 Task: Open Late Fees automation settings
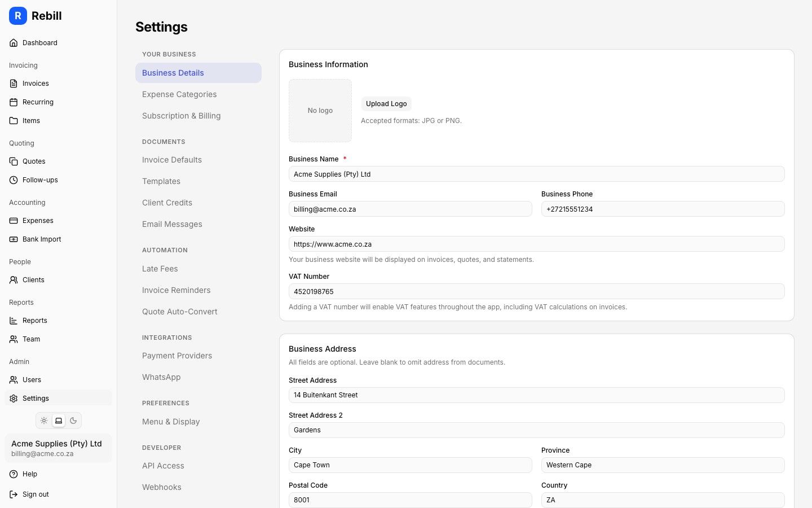(x=198, y=269)
